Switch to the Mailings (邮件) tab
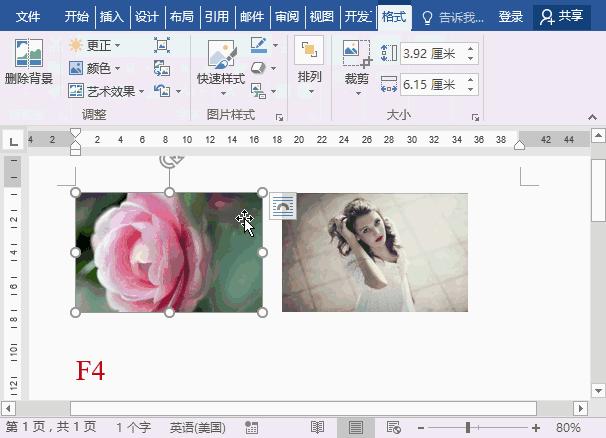Image resolution: width=606 pixels, height=438 pixels. click(x=252, y=16)
